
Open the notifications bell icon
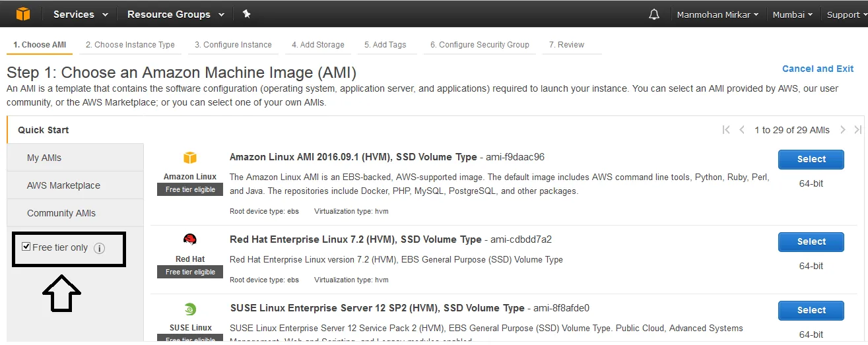coord(654,14)
